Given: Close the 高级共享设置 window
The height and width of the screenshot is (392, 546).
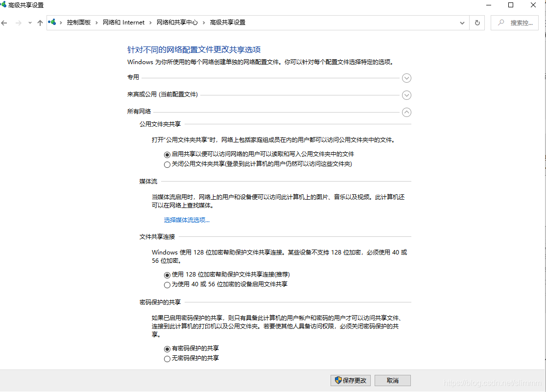Looking at the screenshot, I should 533,5.
